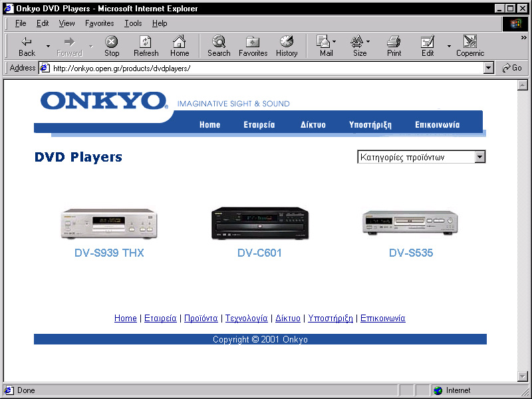Click the ONKYO logo
This screenshot has width=532, height=399.
coord(104,100)
